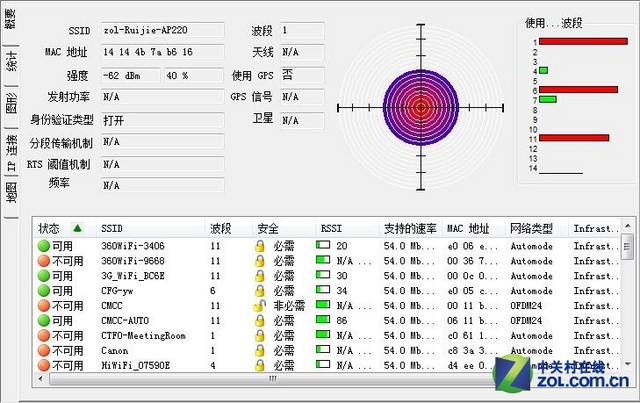Click the 使用 GPS field showing 否
The height and width of the screenshot is (403, 640).
[x=302, y=76]
